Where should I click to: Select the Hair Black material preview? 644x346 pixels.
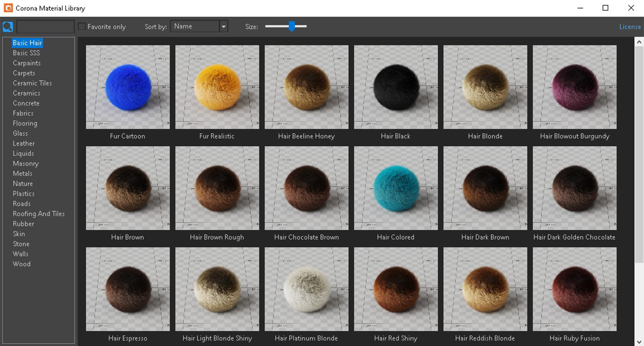396,87
